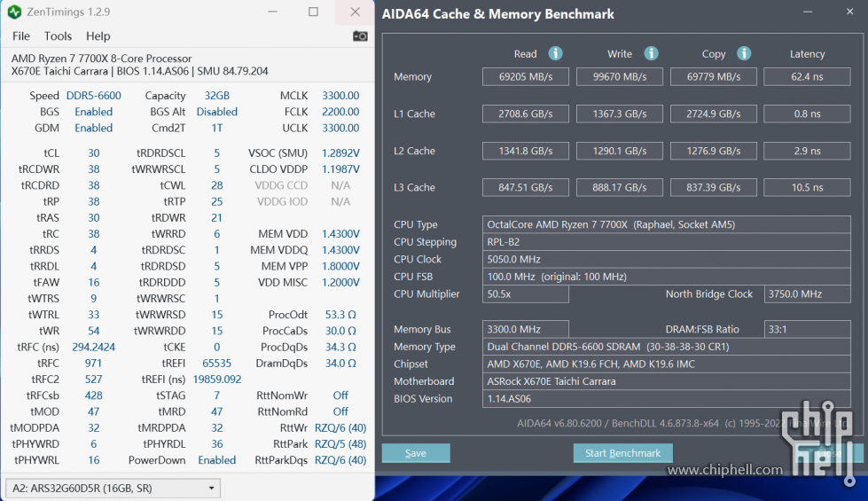Click the CPU Multiplier 50.5x field
This screenshot has width=868, height=501.
526,294
